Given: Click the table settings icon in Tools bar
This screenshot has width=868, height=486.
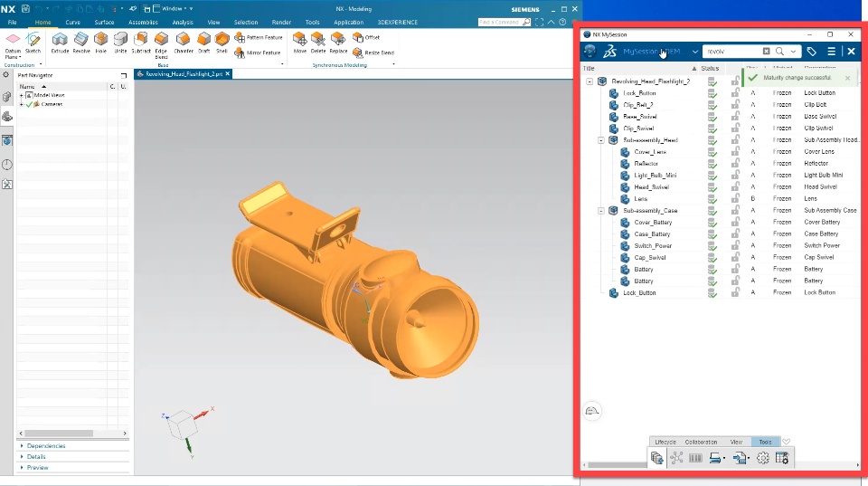Looking at the screenshot, I should (781, 458).
